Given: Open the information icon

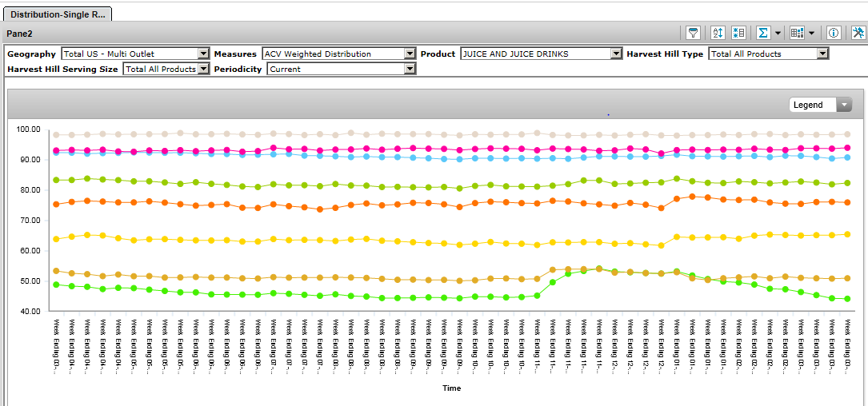Looking at the screenshot, I should [833, 33].
